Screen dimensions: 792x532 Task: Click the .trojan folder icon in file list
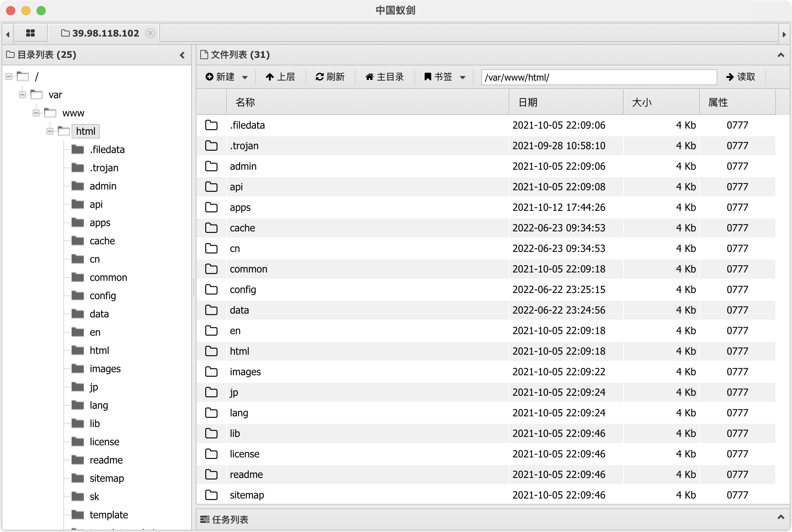point(211,146)
